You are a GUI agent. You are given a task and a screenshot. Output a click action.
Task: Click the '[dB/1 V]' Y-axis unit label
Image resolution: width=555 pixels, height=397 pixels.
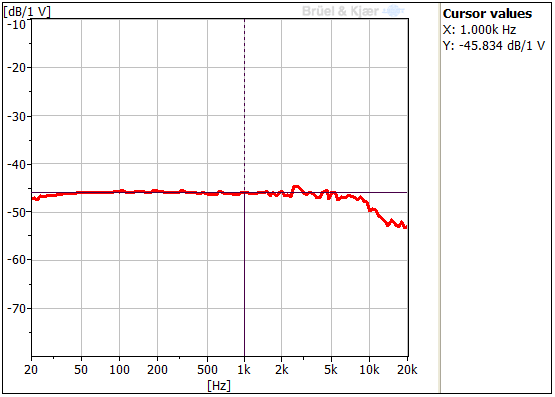coord(27,12)
